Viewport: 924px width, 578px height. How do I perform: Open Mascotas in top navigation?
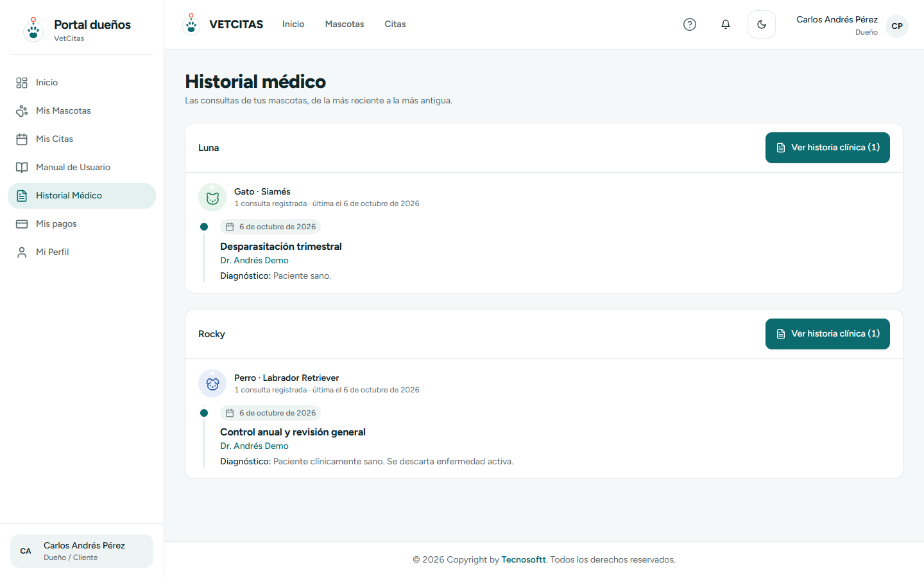coord(345,24)
